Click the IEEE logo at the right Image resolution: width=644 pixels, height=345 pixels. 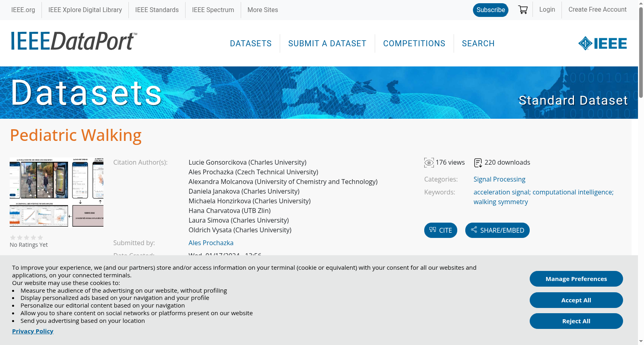[603, 43]
